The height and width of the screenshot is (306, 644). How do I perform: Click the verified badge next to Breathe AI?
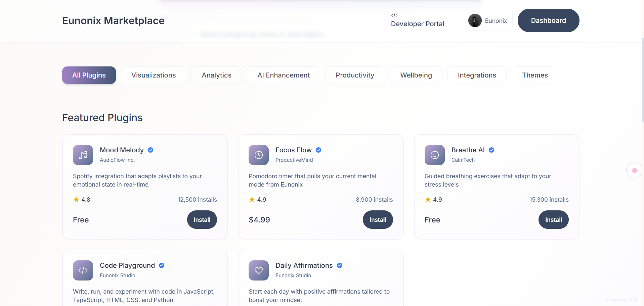pyautogui.click(x=491, y=150)
